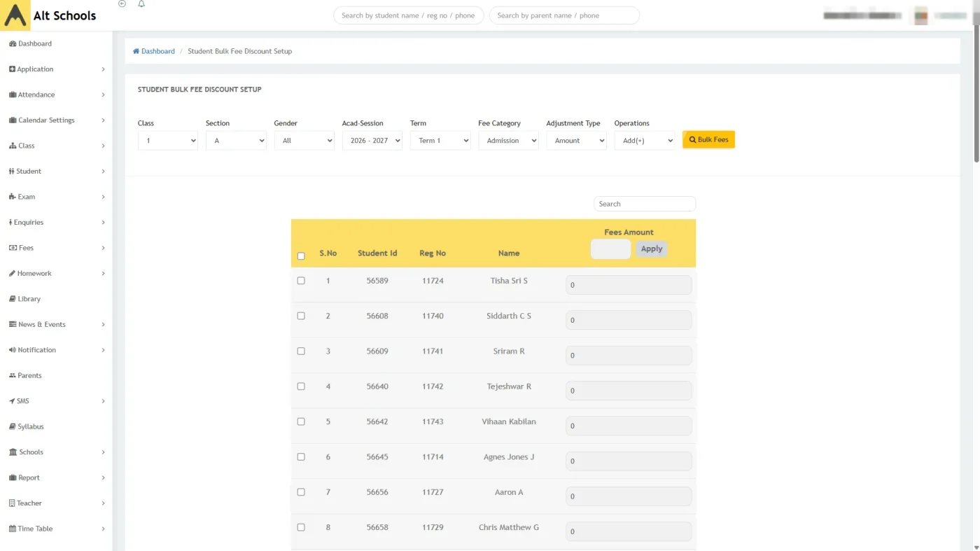Tick the select-all checkbox in table header
Screen dimensions: 980x551
[x=301, y=256]
